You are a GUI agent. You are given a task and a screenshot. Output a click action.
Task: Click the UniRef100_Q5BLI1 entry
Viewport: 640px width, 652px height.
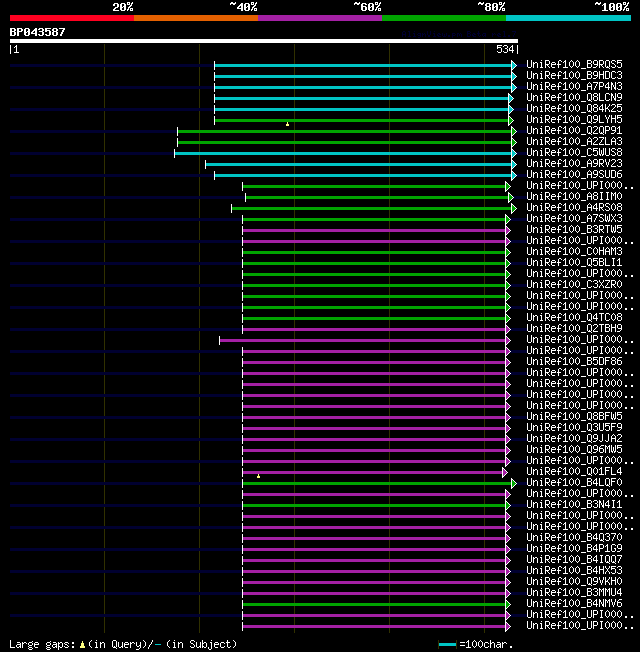tap(574, 262)
